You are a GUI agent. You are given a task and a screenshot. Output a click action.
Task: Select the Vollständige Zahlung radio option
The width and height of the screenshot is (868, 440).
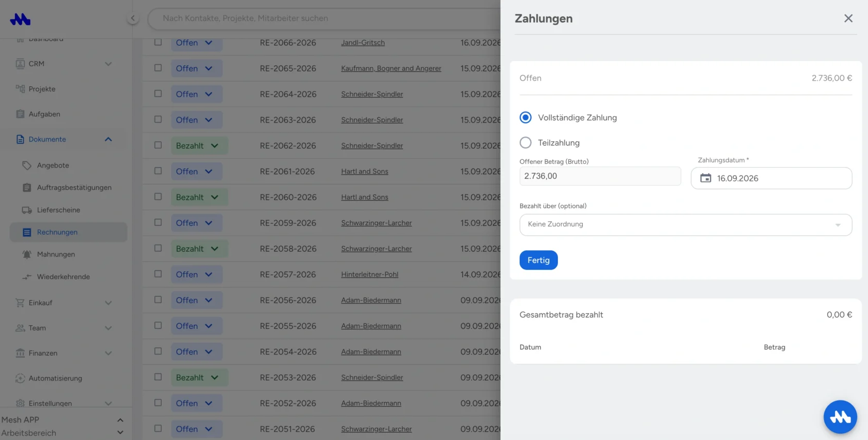tap(525, 117)
